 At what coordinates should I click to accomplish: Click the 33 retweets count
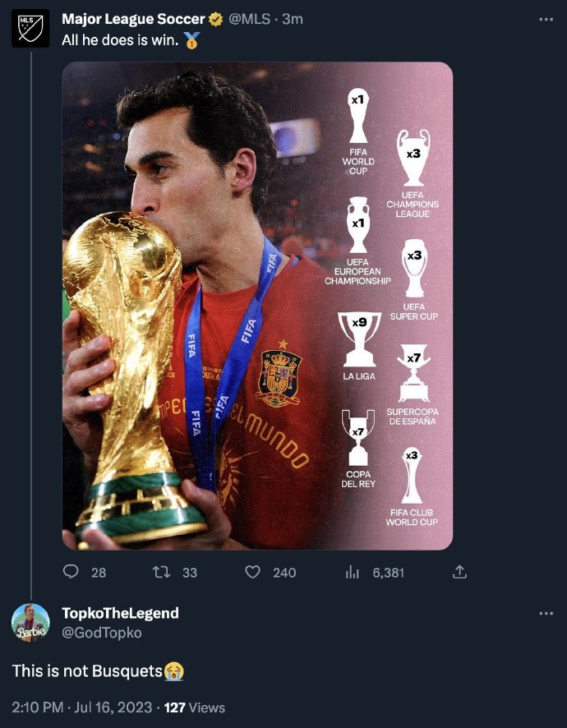190,573
